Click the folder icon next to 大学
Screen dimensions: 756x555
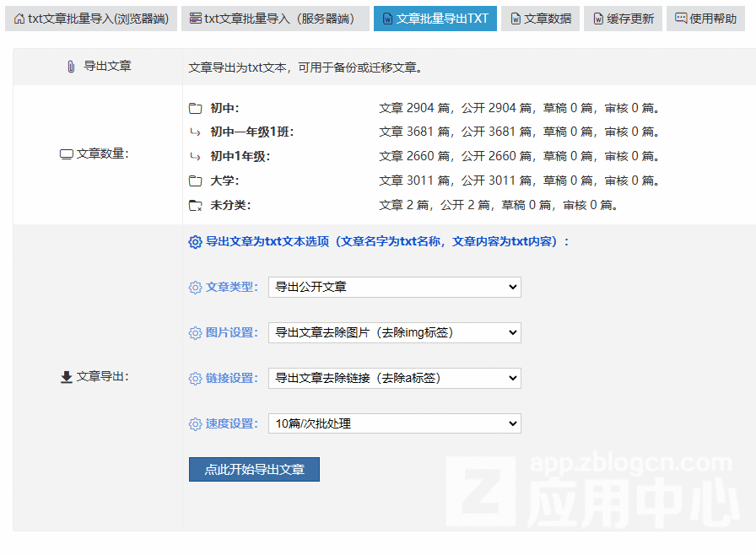coord(196,181)
